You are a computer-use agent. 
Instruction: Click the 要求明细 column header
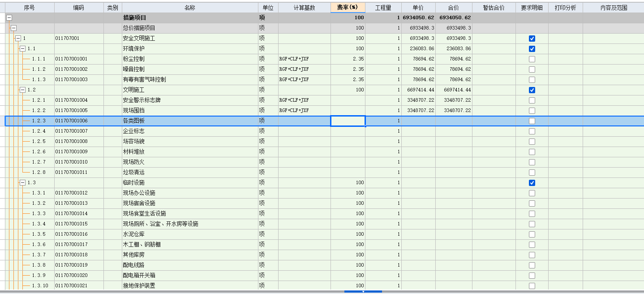(532, 8)
